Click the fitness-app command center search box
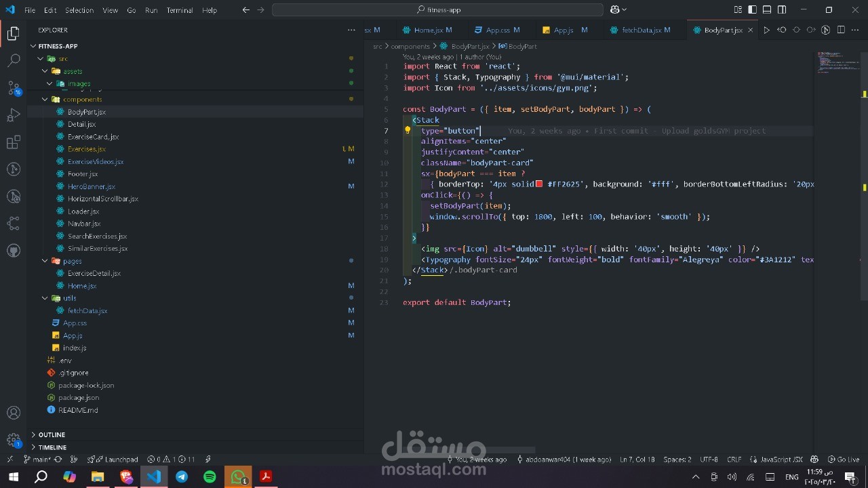Image resolution: width=868 pixels, height=488 pixels. 437,10
